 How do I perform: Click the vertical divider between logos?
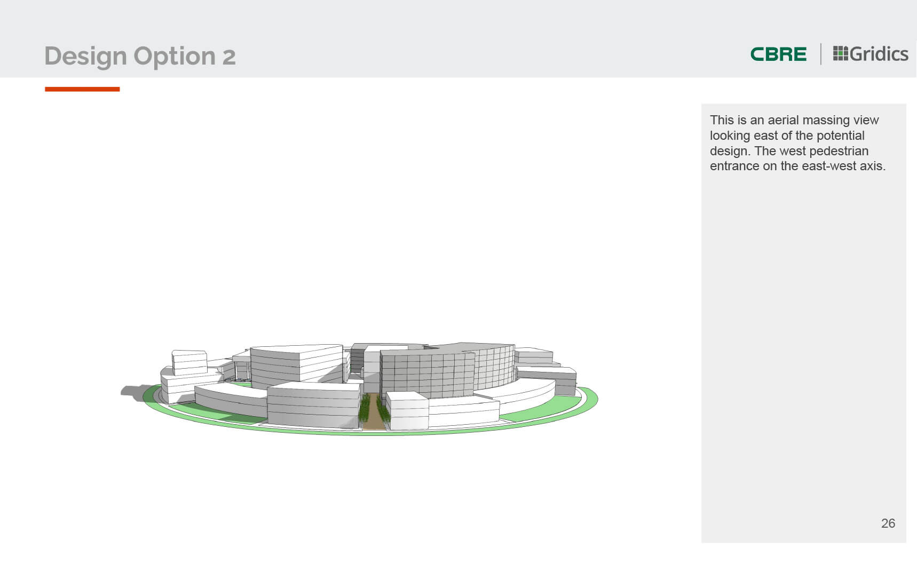pyautogui.click(x=821, y=54)
